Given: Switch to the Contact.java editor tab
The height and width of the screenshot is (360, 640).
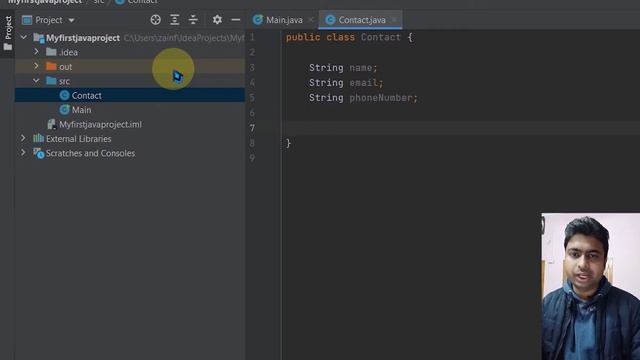Looking at the screenshot, I should click(361, 20).
